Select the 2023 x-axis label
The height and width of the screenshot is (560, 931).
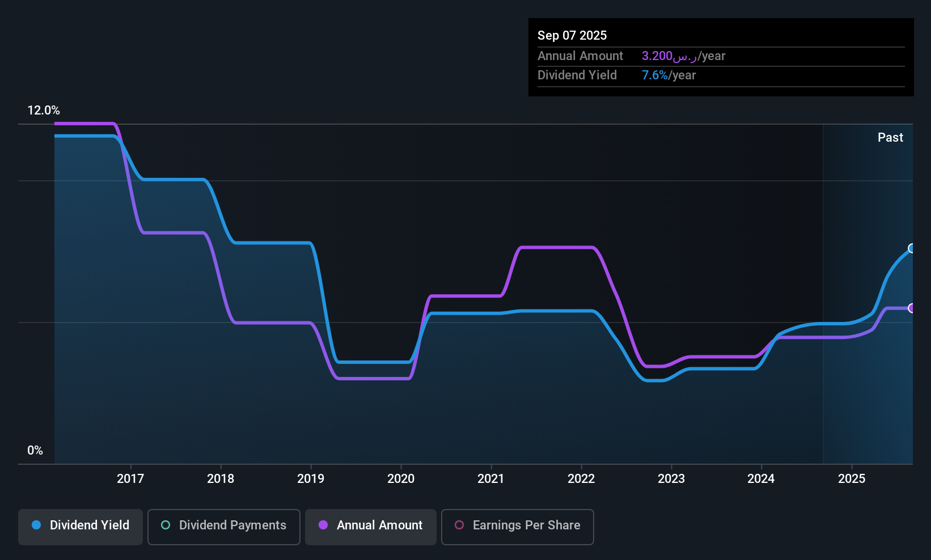[671, 479]
